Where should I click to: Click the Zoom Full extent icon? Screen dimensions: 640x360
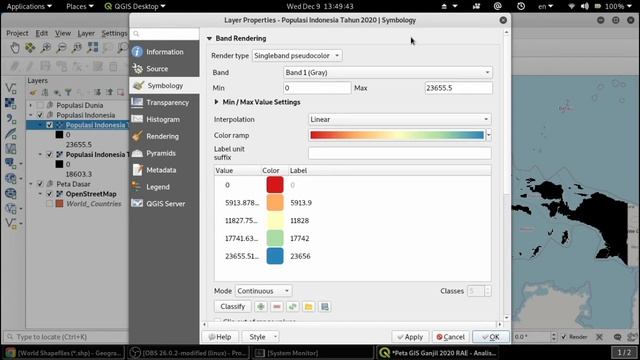(x=93, y=48)
